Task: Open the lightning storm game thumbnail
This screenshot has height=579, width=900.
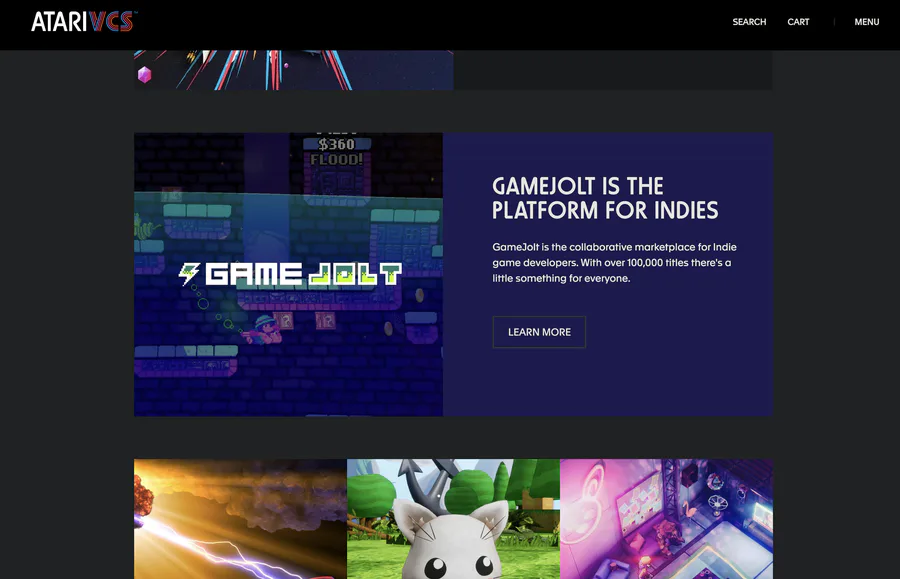Action: point(240,519)
